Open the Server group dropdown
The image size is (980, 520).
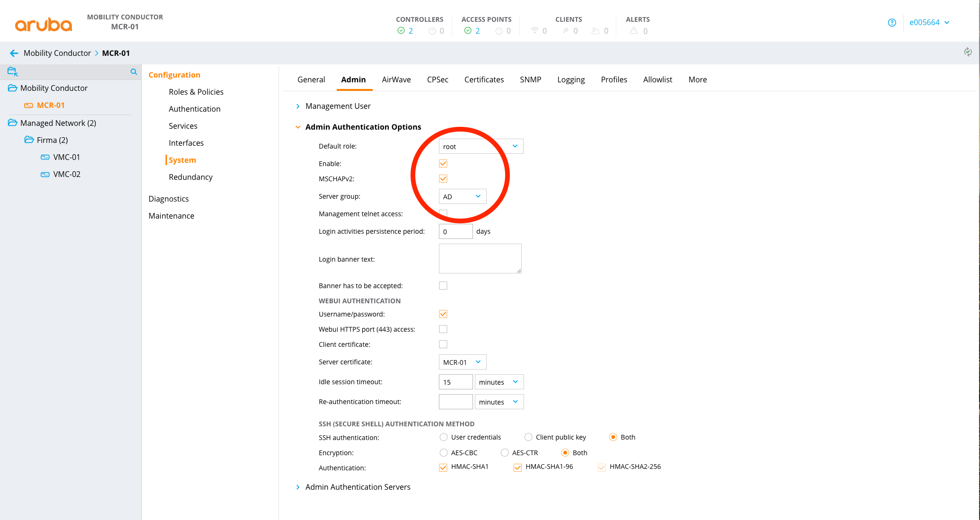pos(462,196)
